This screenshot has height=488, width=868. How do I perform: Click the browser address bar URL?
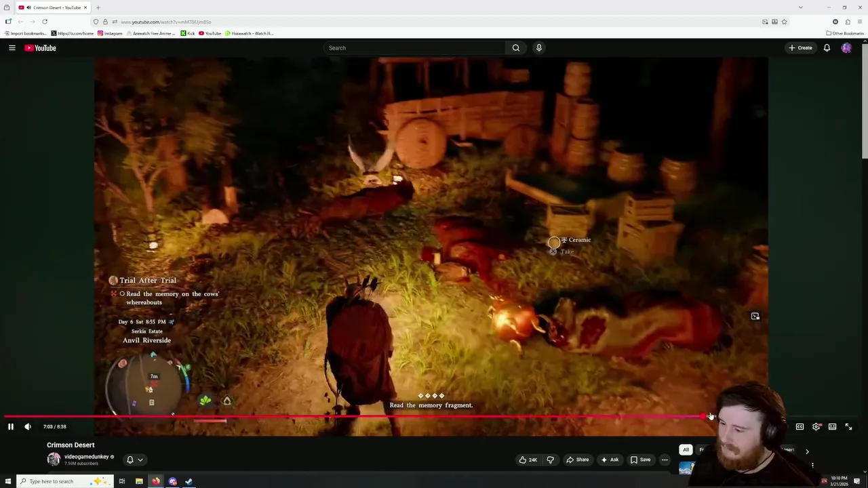[166, 22]
